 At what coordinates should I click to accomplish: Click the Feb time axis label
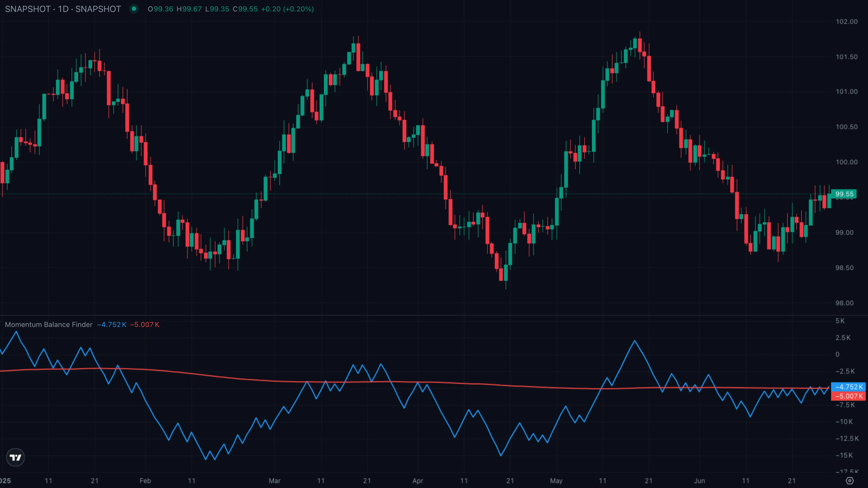click(x=145, y=481)
